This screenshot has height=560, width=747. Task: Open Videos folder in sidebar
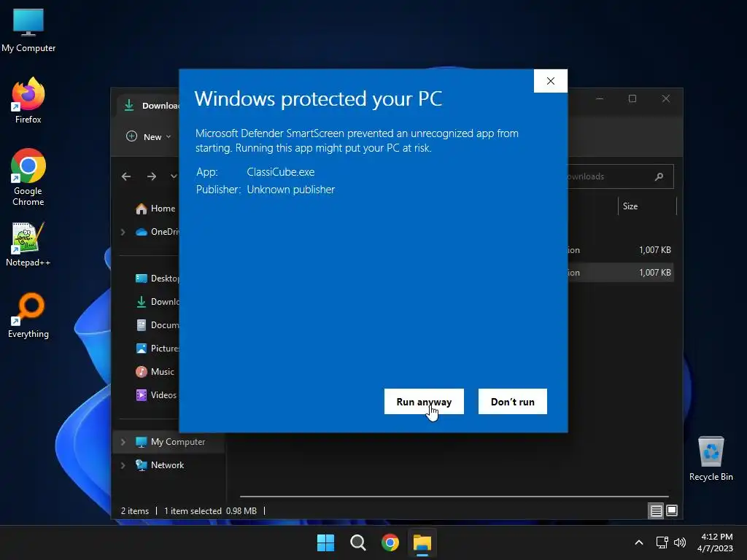point(156,394)
